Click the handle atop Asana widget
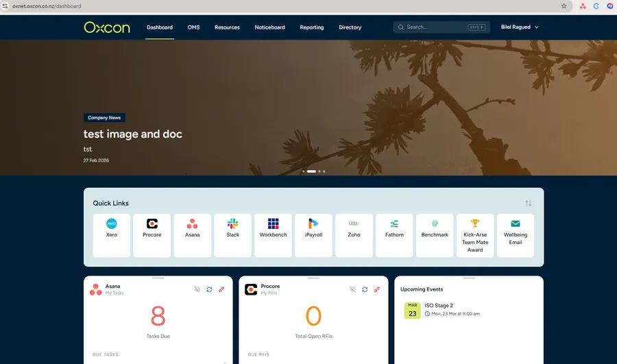The height and width of the screenshot is (364, 617). [x=158, y=278]
